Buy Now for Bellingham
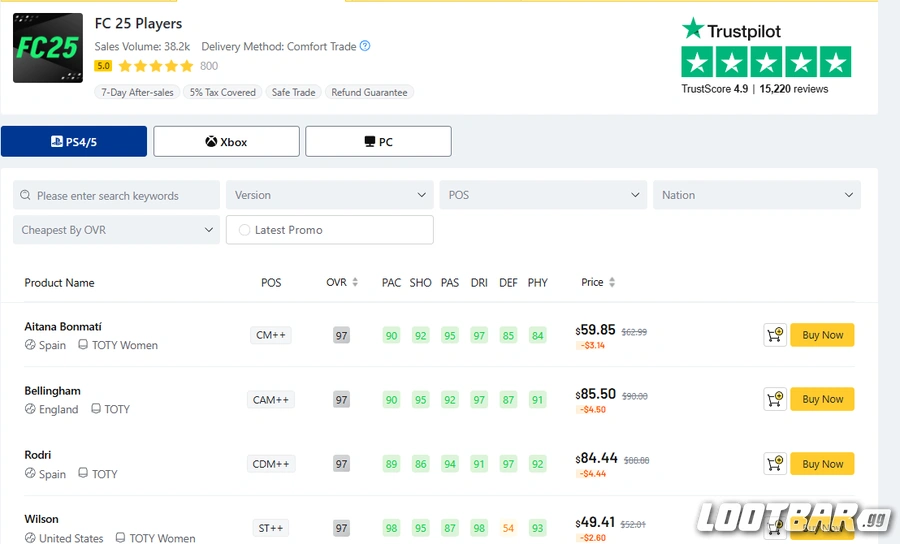Screen dimensions: 900x544 823,399
